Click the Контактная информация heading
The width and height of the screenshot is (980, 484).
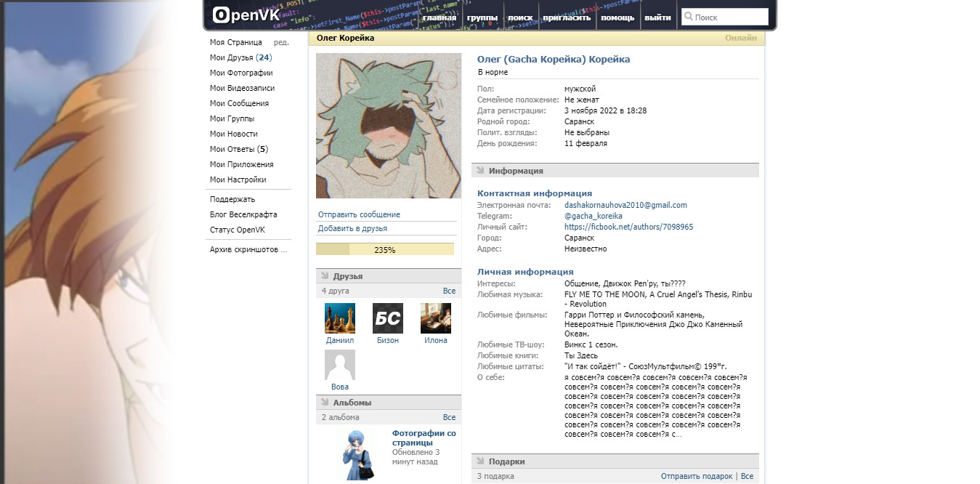click(x=535, y=193)
